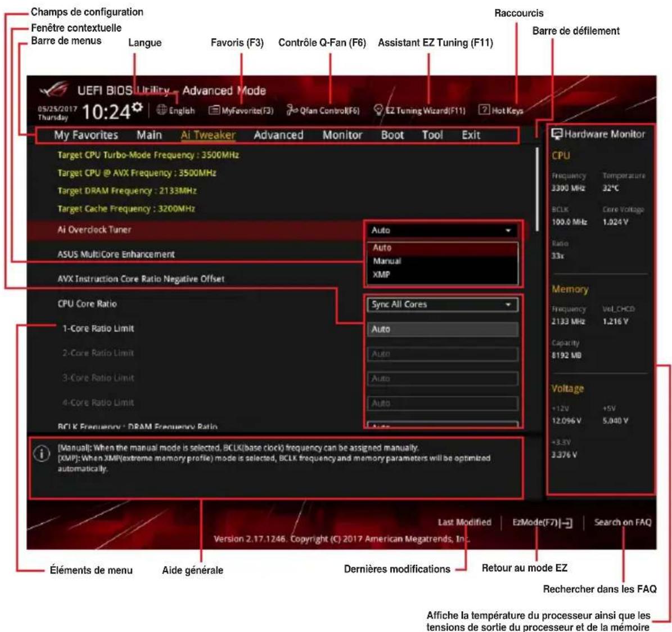Image resolution: width=672 pixels, height=632 pixels.
Task: Select the Ai Tweaker tab
Action: coord(208,135)
